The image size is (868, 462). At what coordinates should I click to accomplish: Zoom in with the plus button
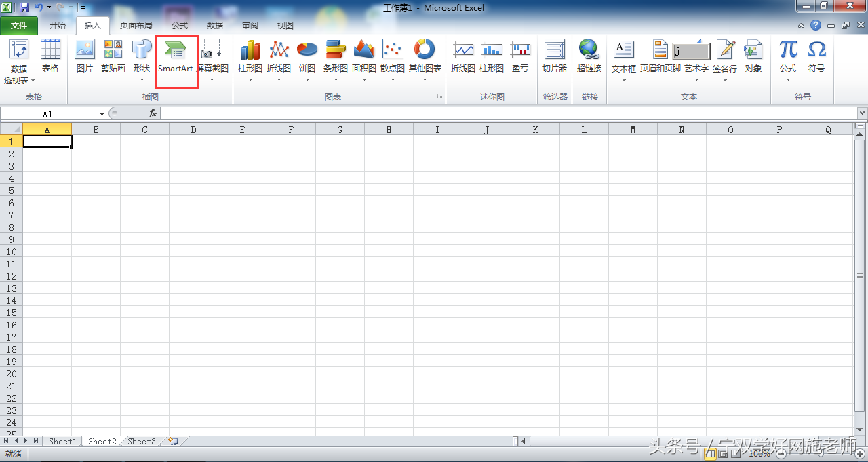click(x=860, y=453)
